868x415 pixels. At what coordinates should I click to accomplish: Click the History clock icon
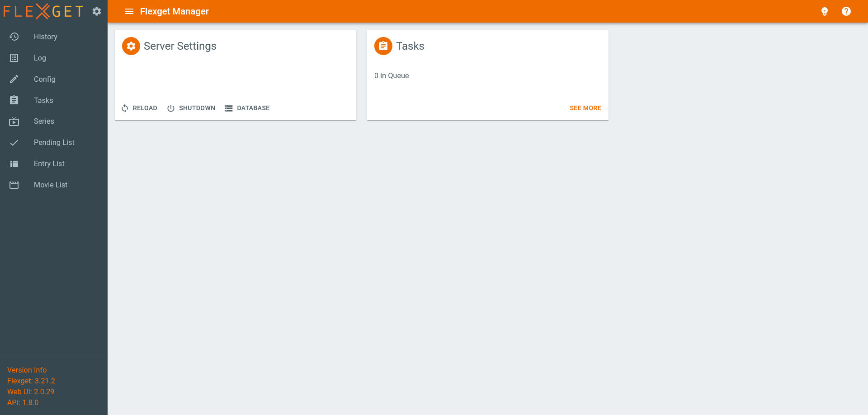click(x=14, y=37)
